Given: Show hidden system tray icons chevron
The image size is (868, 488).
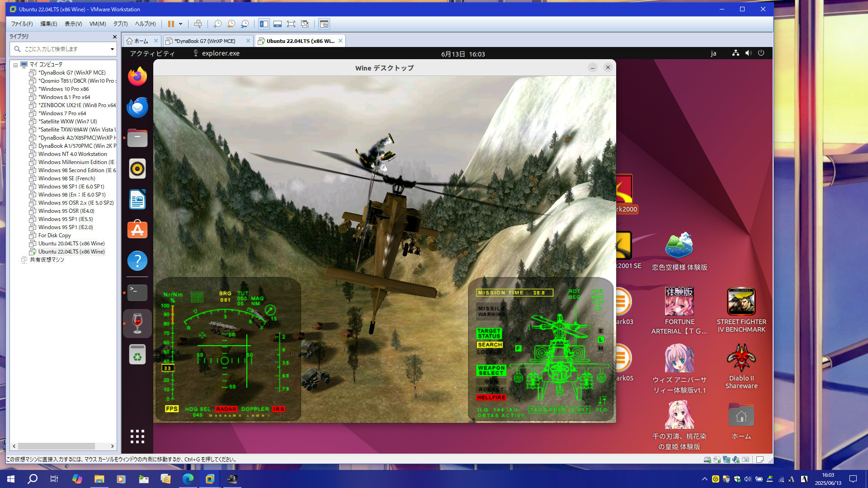Looking at the screenshot, I should coord(704,479).
